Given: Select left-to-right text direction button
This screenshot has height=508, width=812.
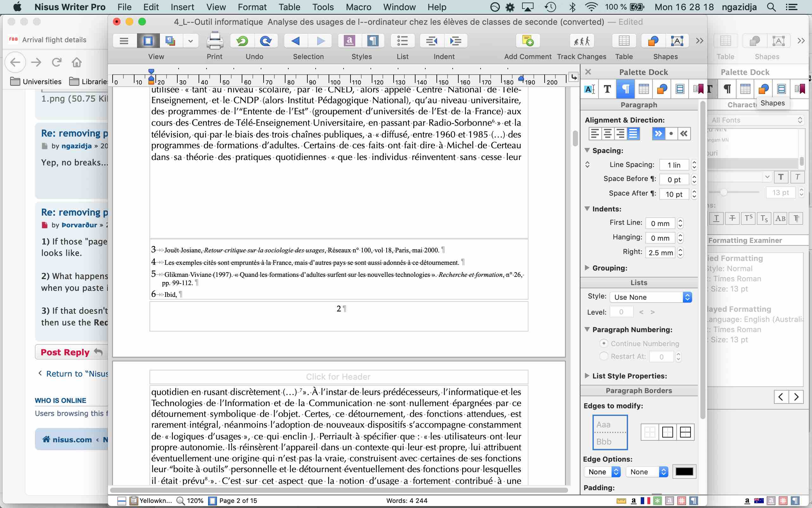Looking at the screenshot, I should coord(658,134).
